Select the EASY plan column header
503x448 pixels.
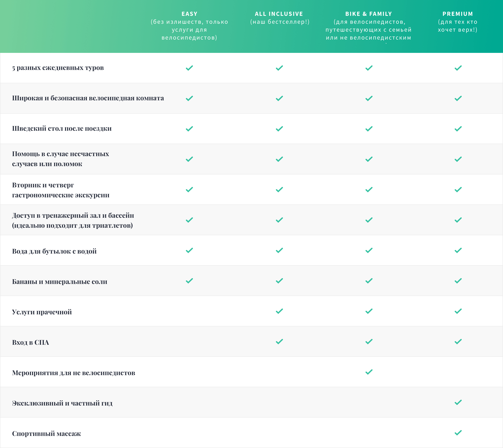click(189, 26)
